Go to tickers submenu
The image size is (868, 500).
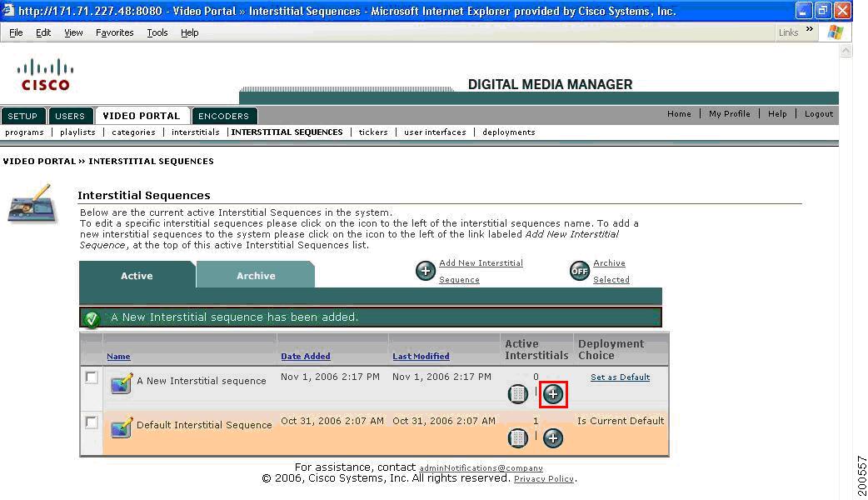coord(373,132)
